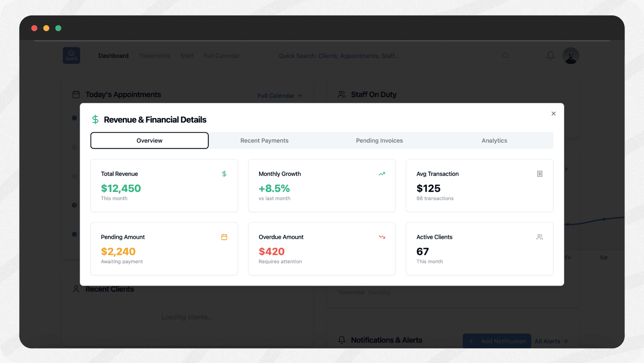644x363 pixels.
Task: Open the Pending Invoices tab
Action: click(379, 141)
